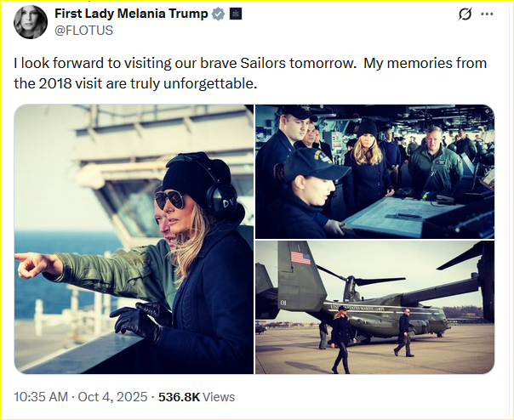Open the bottom-right photo of the Osprey aircraft
Image resolution: width=514 pixels, height=420 pixels.
pyautogui.click(x=374, y=307)
